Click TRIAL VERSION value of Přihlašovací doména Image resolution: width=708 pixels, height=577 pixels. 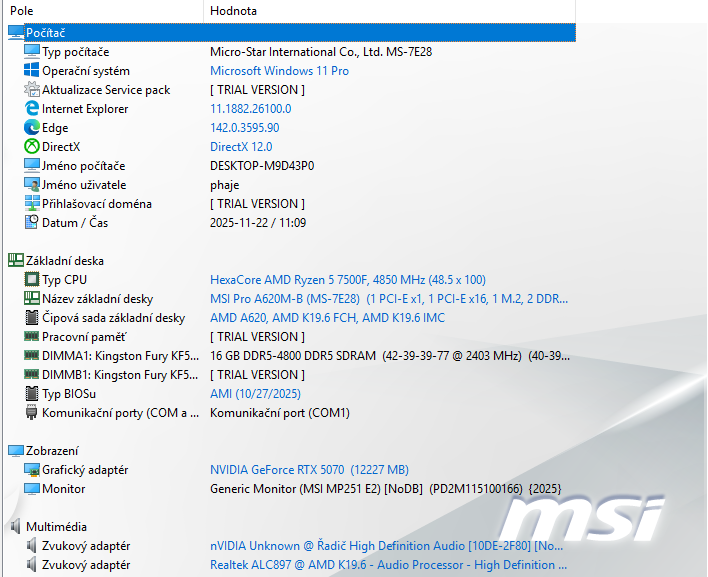coord(257,204)
